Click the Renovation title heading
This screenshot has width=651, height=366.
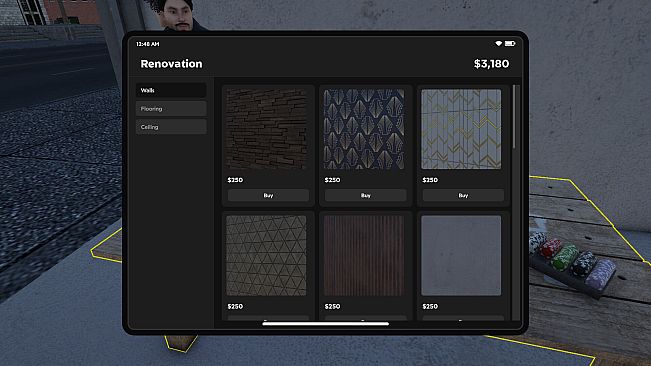tap(171, 64)
